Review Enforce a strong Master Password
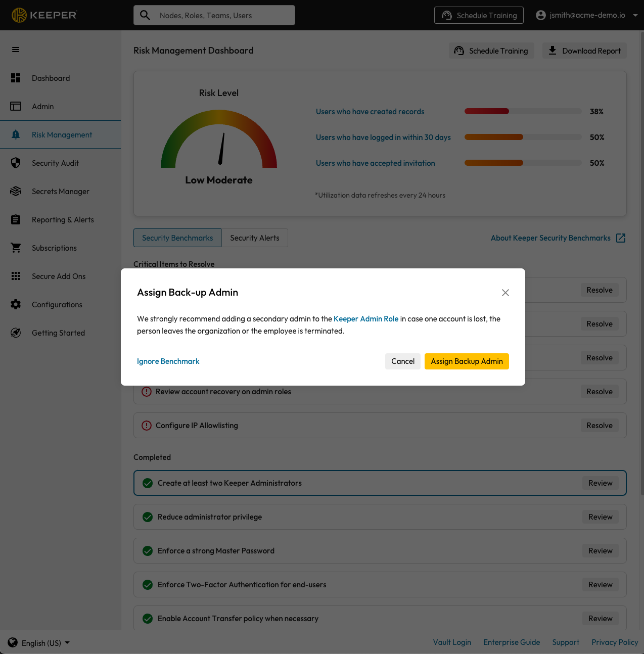 point(601,551)
